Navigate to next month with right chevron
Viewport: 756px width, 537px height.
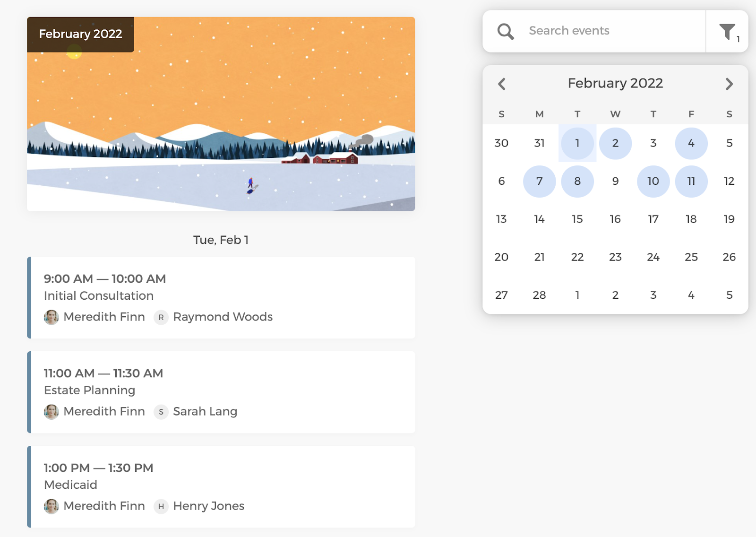(729, 84)
